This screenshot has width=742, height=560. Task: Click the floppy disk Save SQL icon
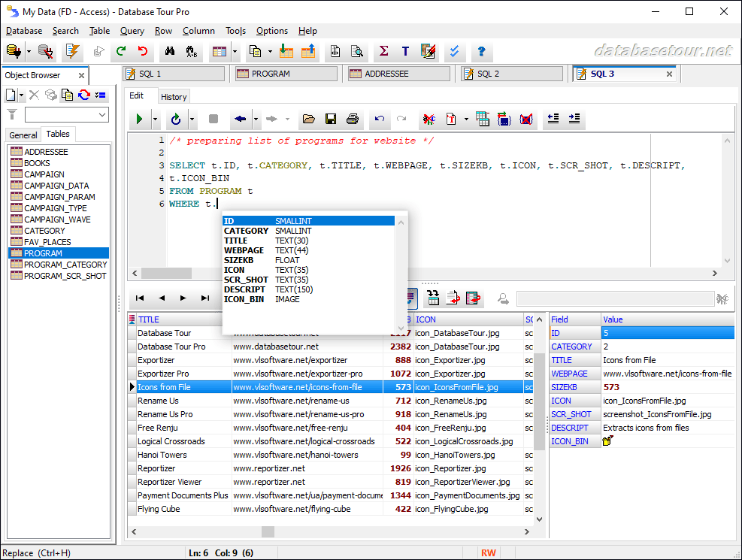point(330,119)
